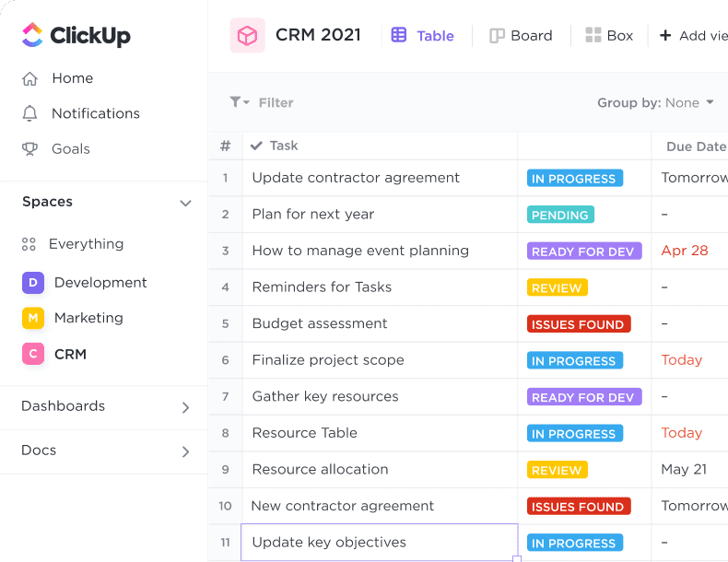Open the Marketing space

point(88,318)
